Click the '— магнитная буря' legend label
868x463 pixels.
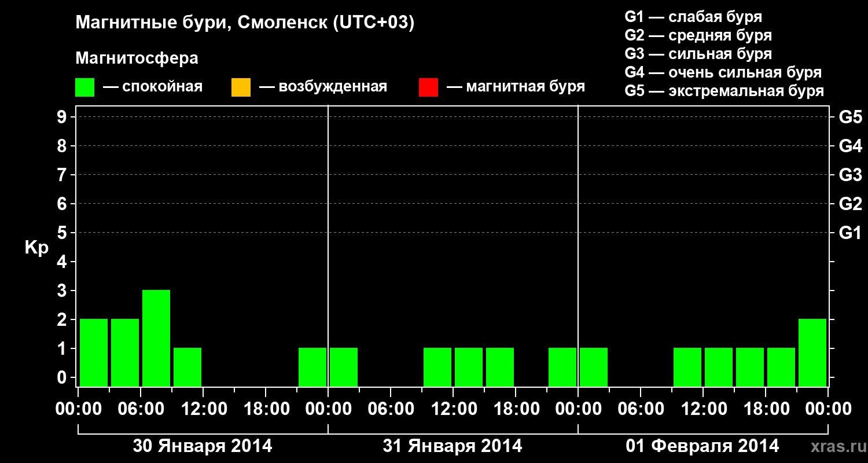516,87
